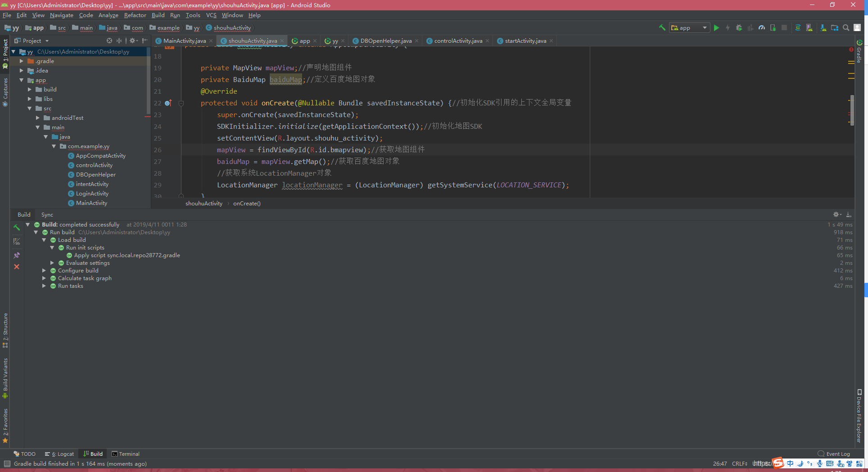Click the Project tree vertical scrollbar
The width and height of the screenshot is (868, 472).
point(148,81)
